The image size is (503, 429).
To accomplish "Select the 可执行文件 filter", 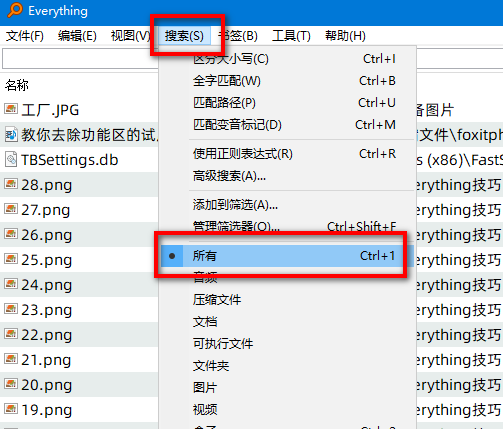I will tap(287, 344).
